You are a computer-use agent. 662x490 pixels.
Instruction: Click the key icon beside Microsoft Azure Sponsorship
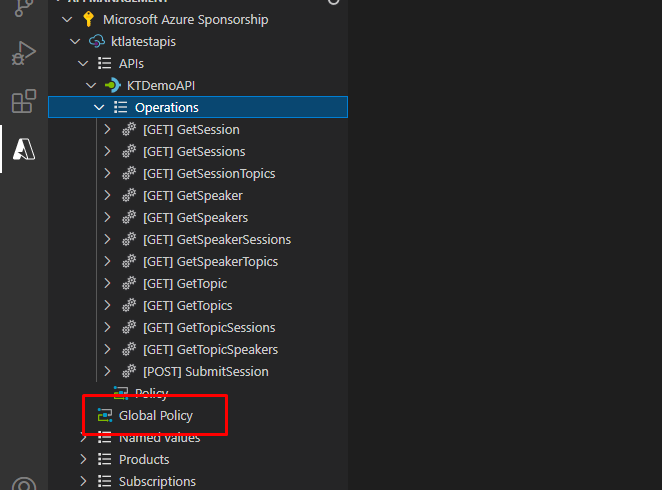[x=88, y=20]
